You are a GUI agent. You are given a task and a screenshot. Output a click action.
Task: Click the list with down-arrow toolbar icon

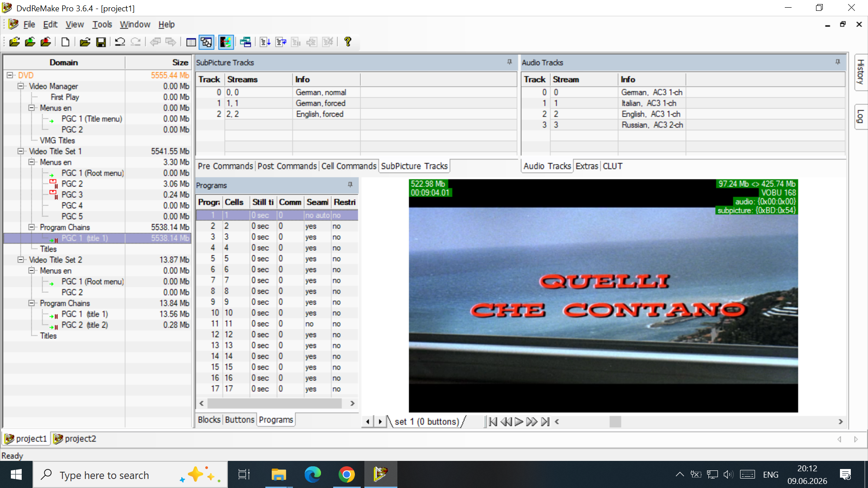[x=265, y=42]
